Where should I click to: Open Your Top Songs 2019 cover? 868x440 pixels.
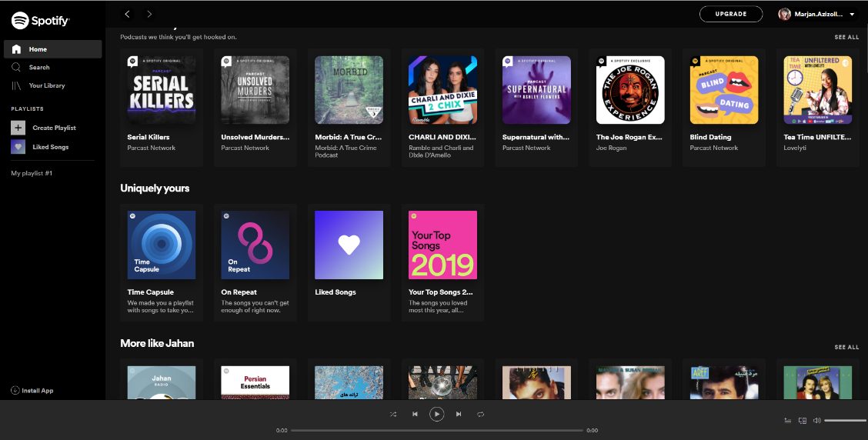pos(443,245)
